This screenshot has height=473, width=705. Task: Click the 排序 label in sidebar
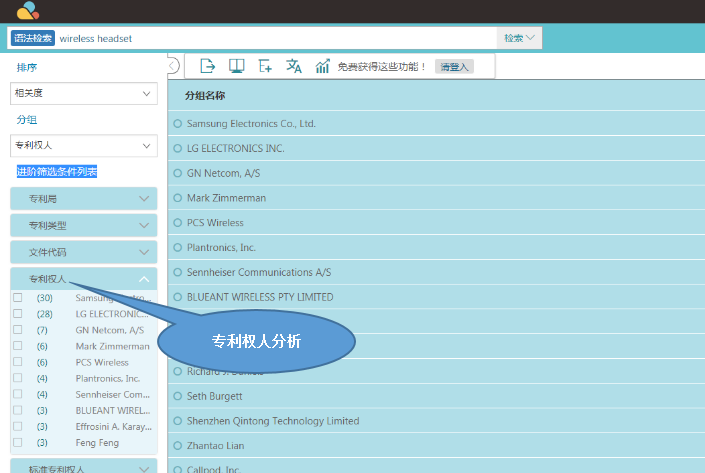pyautogui.click(x=27, y=67)
